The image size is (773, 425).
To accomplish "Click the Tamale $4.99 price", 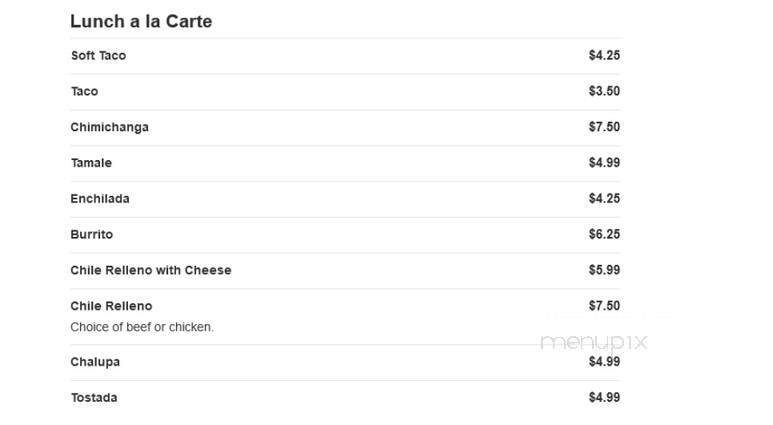I will click(604, 163).
